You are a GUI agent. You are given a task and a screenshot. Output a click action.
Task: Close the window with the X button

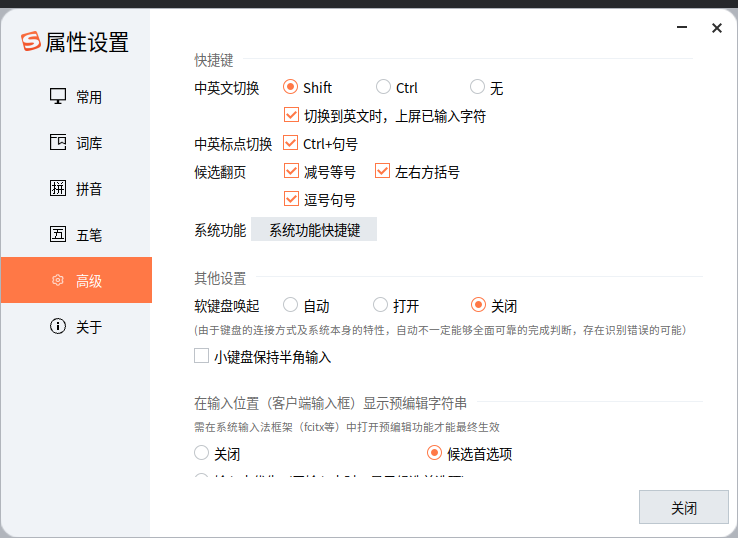coord(717,28)
